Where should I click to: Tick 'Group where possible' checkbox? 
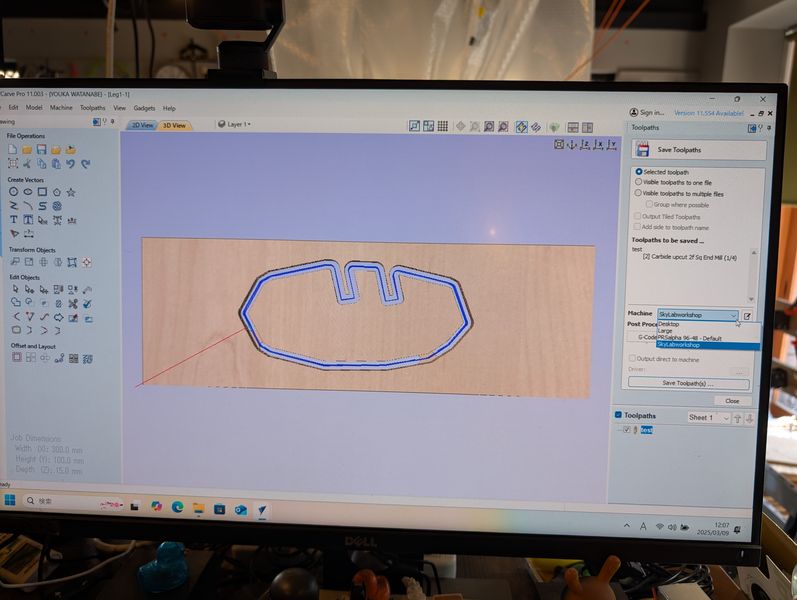point(649,204)
